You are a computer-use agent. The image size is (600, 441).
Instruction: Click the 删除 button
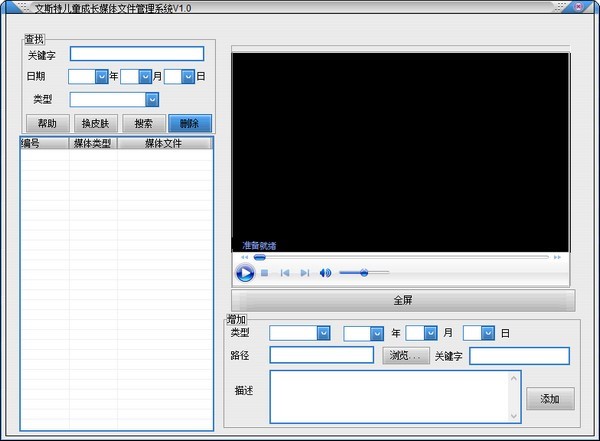coord(190,124)
